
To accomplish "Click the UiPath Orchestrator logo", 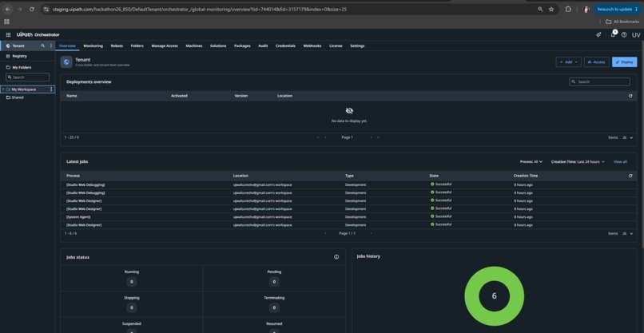I will pos(38,35).
